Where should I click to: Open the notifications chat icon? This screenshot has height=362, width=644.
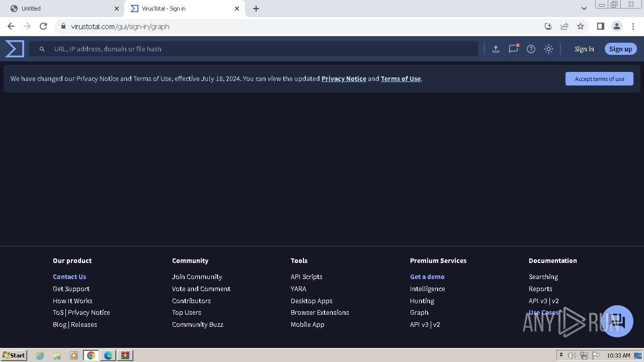pyautogui.click(x=513, y=49)
